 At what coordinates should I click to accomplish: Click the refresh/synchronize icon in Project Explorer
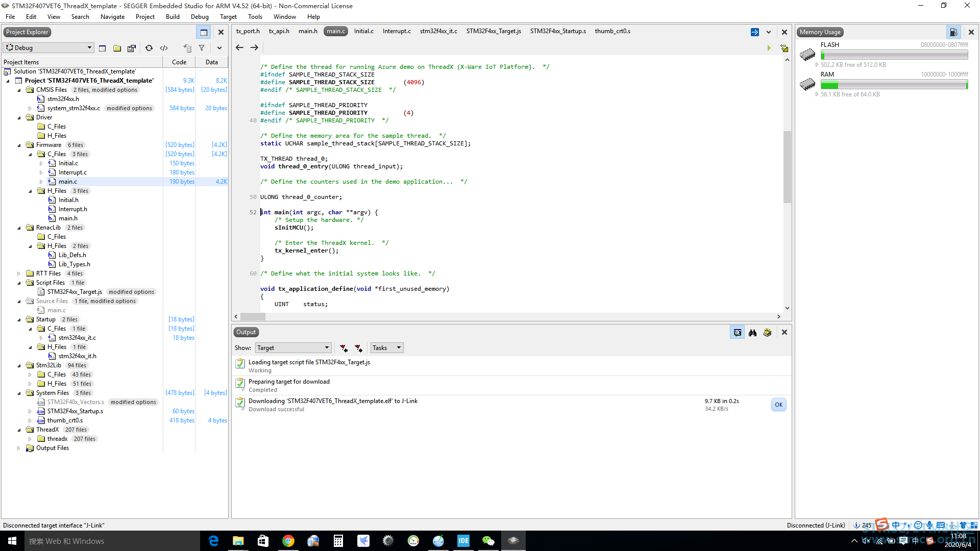tap(149, 48)
